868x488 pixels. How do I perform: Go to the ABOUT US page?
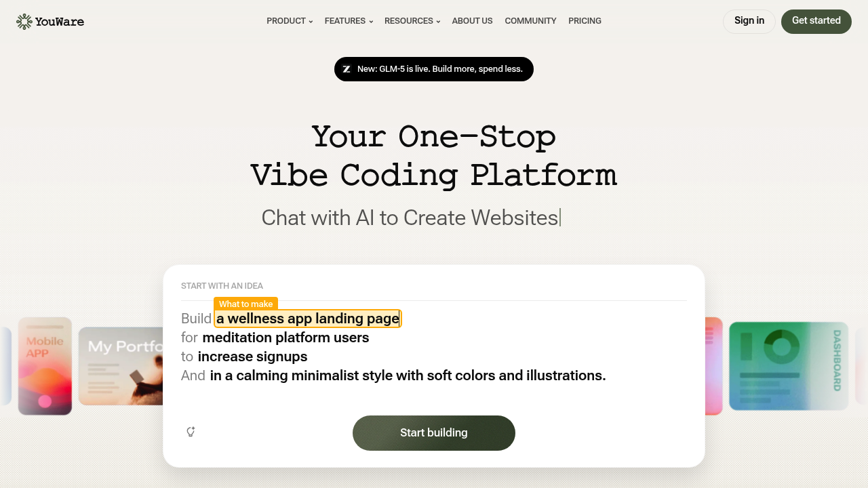pyautogui.click(x=472, y=21)
